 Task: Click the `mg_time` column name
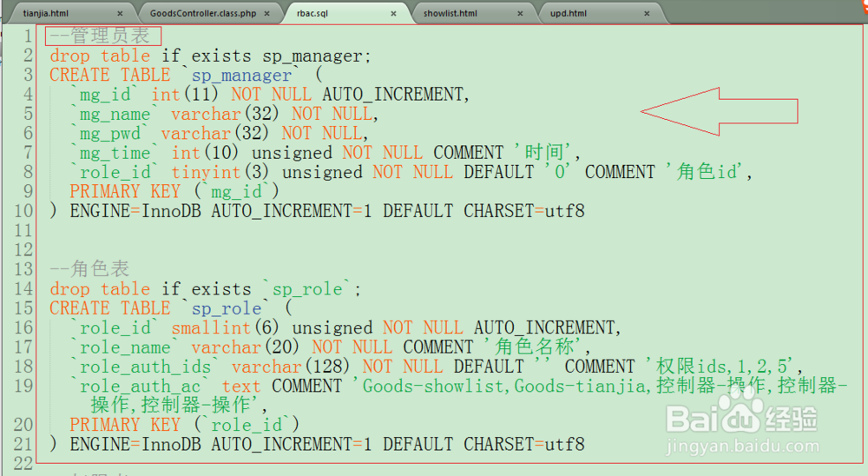[x=113, y=153]
